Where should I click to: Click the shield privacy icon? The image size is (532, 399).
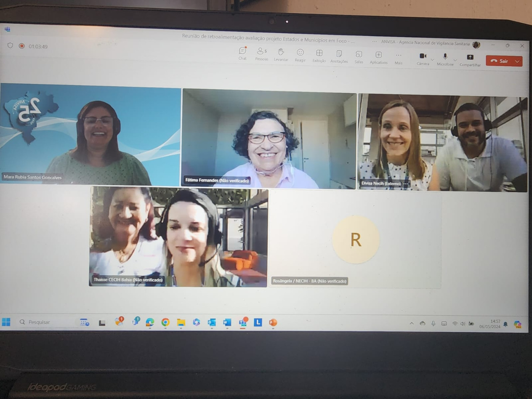tap(10, 45)
